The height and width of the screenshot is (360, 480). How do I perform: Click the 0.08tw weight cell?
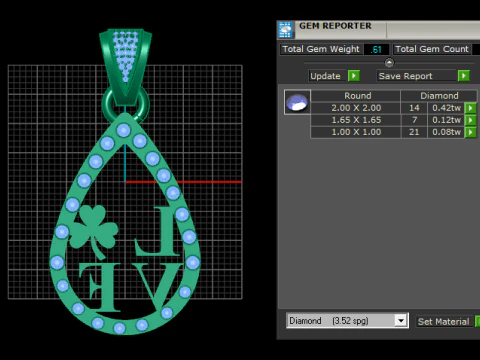[446, 132]
